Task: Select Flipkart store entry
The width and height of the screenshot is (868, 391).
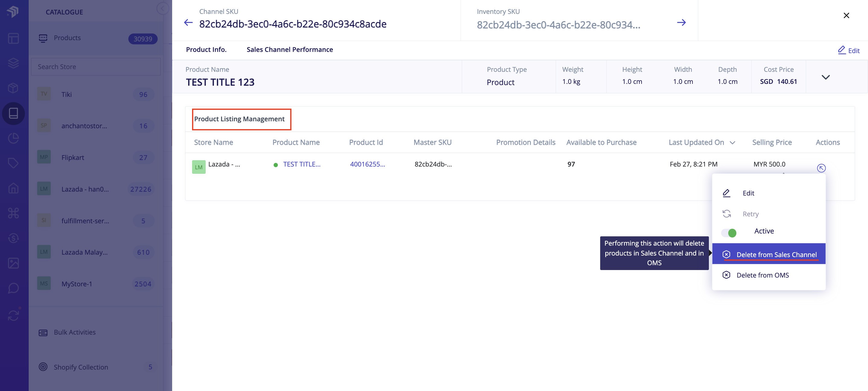Action: [x=96, y=157]
